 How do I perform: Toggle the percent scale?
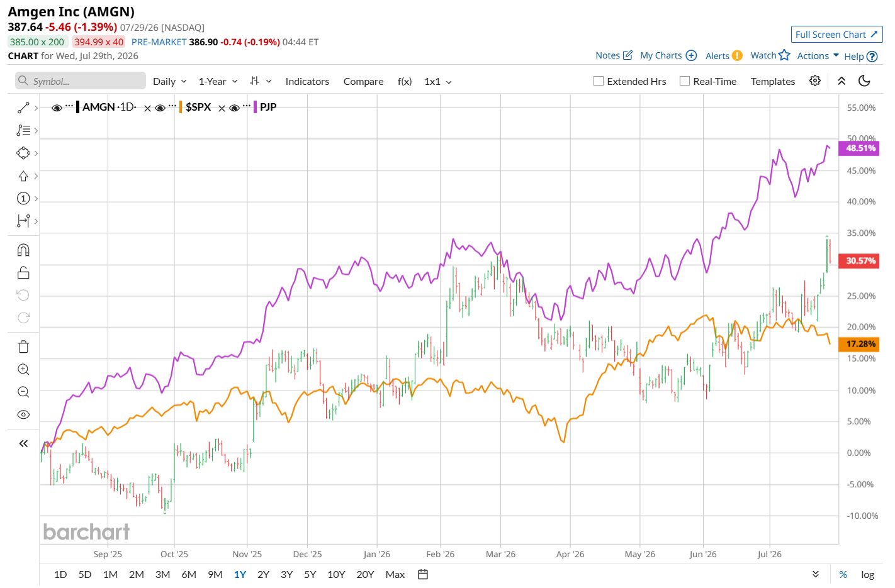(x=843, y=574)
